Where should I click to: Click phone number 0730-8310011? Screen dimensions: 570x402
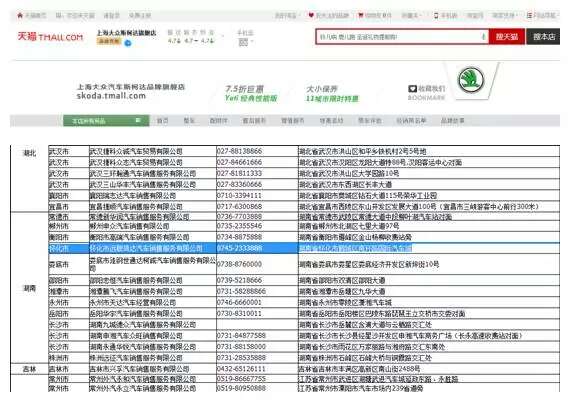pyautogui.click(x=239, y=313)
